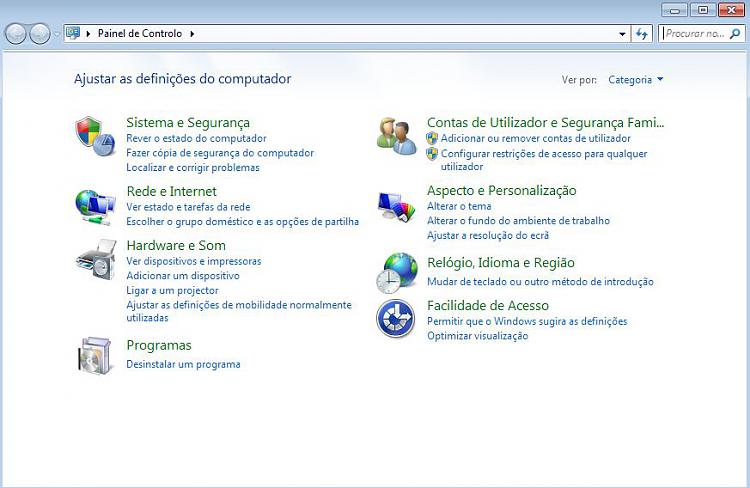The height and width of the screenshot is (488, 750).
Task: Minimize the Control Panel window
Action: (674, 10)
